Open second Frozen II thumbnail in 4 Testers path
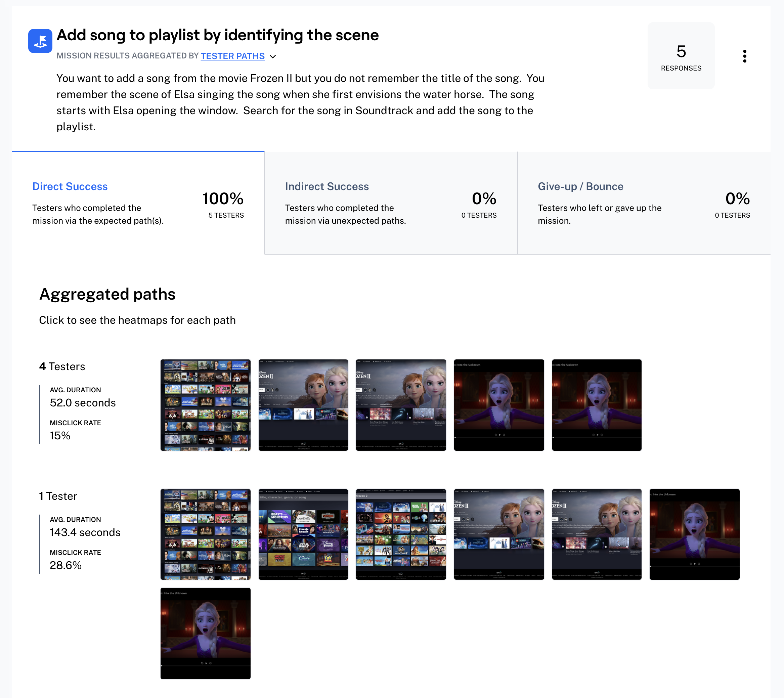The height and width of the screenshot is (698, 784). (x=303, y=405)
